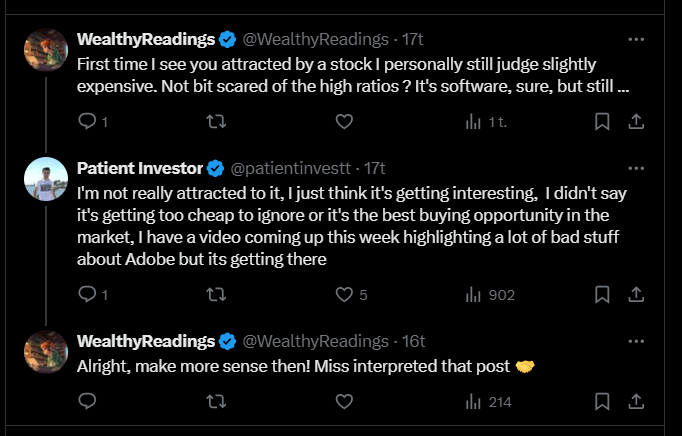Viewport: 682px width, 436px height.
Task: Open Patient Investor profile avatar
Action: click(46, 179)
